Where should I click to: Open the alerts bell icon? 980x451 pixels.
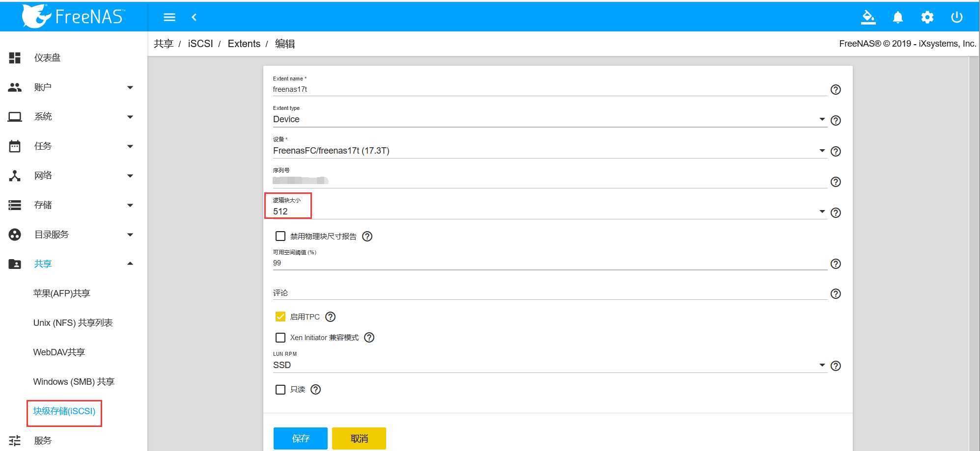[x=897, y=17]
